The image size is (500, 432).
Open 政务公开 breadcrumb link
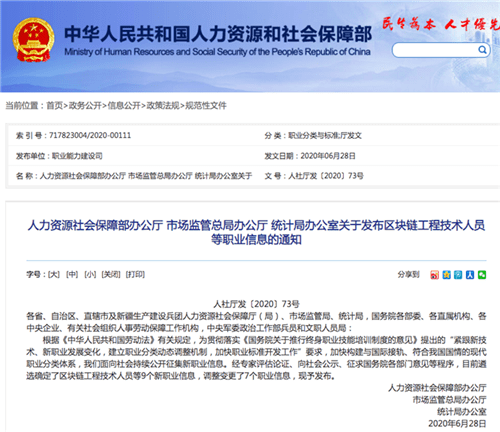[85, 106]
